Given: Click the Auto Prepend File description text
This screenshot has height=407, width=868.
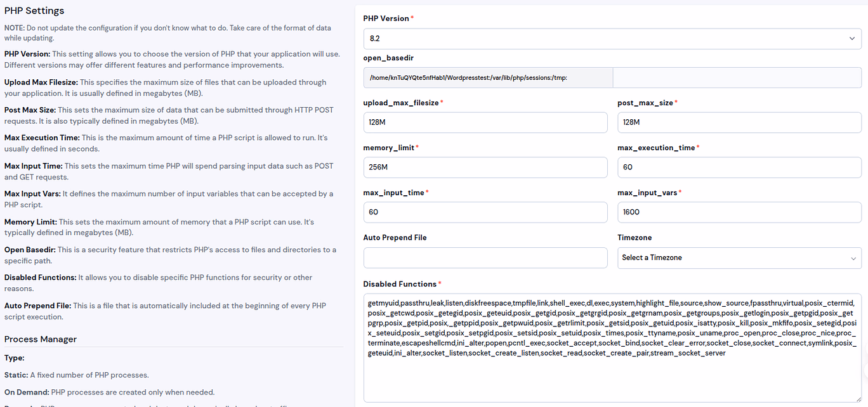Looking at the screenshot, I should tap(166, 311).
